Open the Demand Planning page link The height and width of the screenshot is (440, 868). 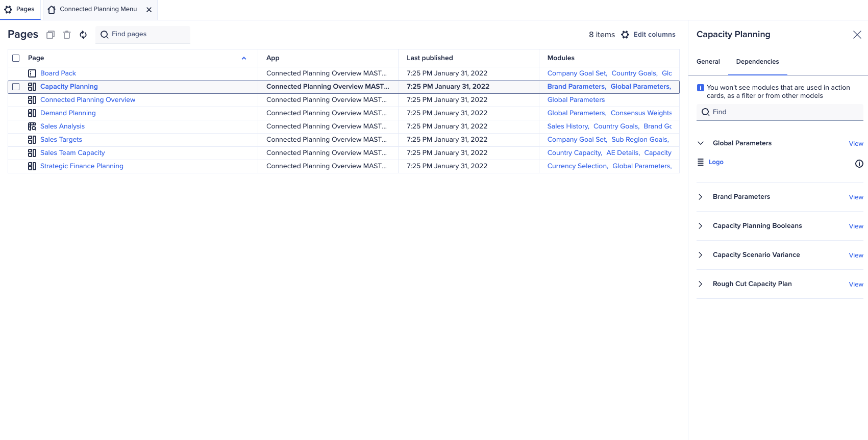[68, 113]
